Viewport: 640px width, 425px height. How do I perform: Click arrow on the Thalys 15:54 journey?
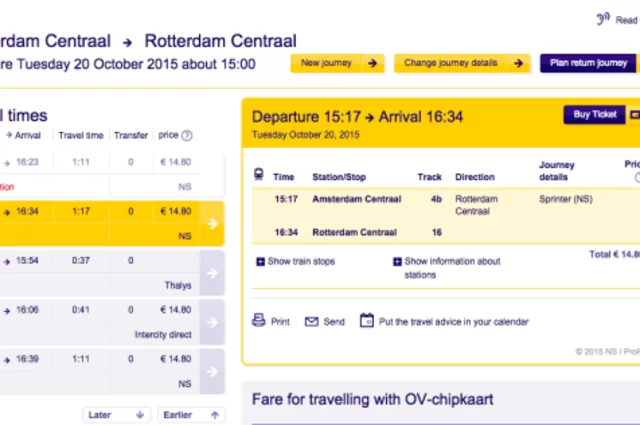pos(212,272)
